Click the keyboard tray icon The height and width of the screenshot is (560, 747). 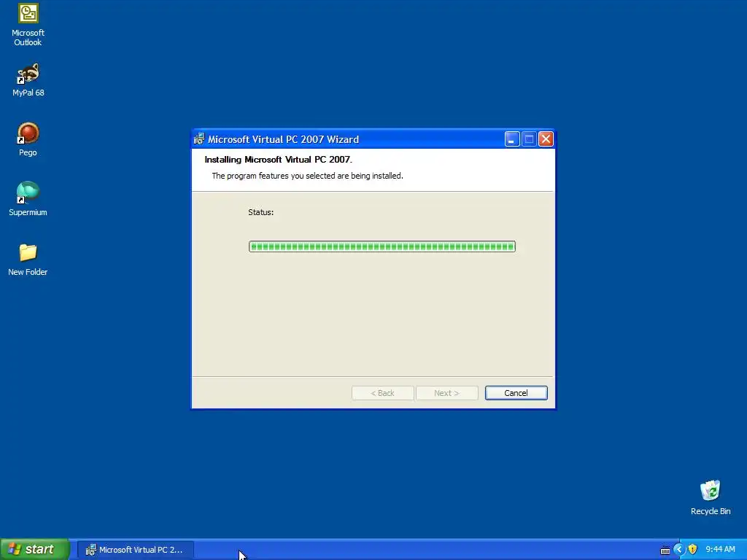click(665, 551)
